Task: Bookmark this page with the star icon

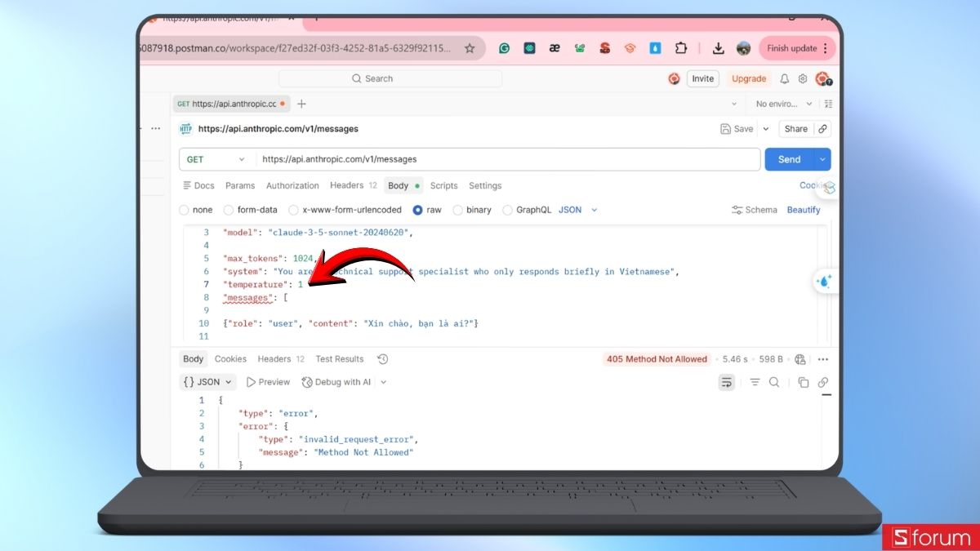Action: (470, 48)
